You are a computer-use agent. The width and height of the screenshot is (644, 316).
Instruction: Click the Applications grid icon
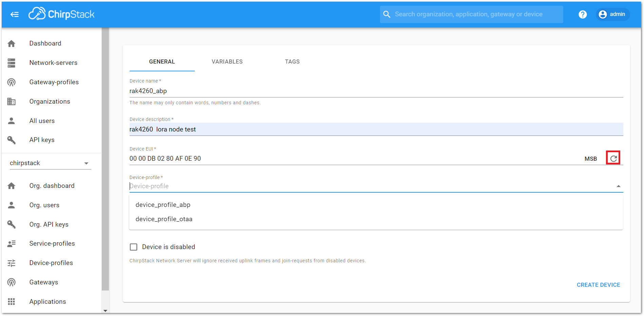(x=12, y=302)
